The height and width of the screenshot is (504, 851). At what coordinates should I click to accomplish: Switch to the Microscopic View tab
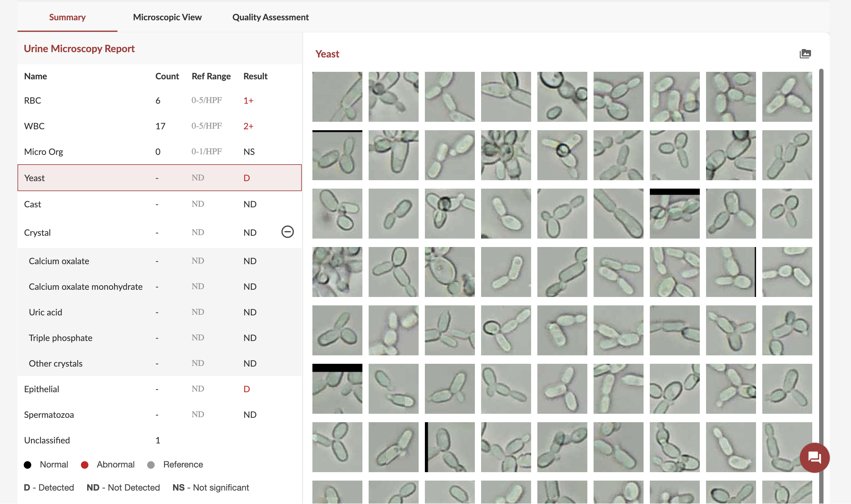(167, 17)
